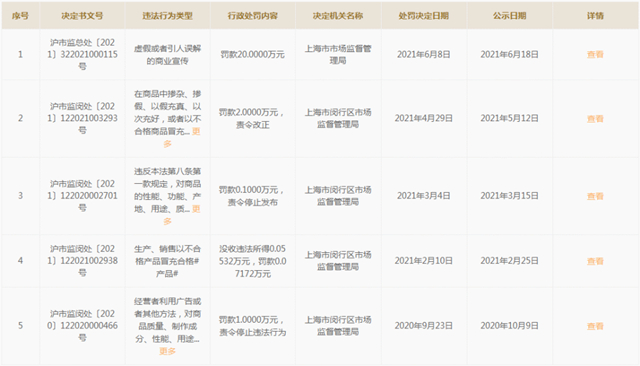
Task: Click the 虚假或者引人误解的商业宣传 cell
Action: click(167, 55)
